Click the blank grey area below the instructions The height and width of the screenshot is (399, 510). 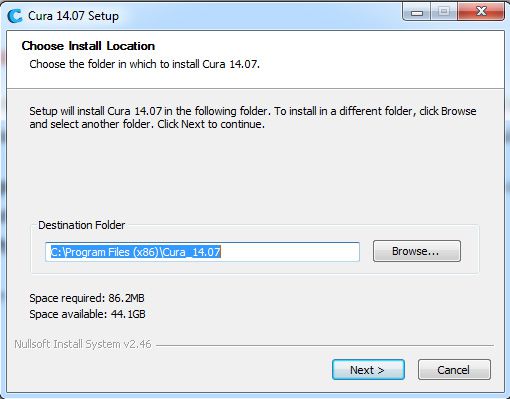pos(253,173)
